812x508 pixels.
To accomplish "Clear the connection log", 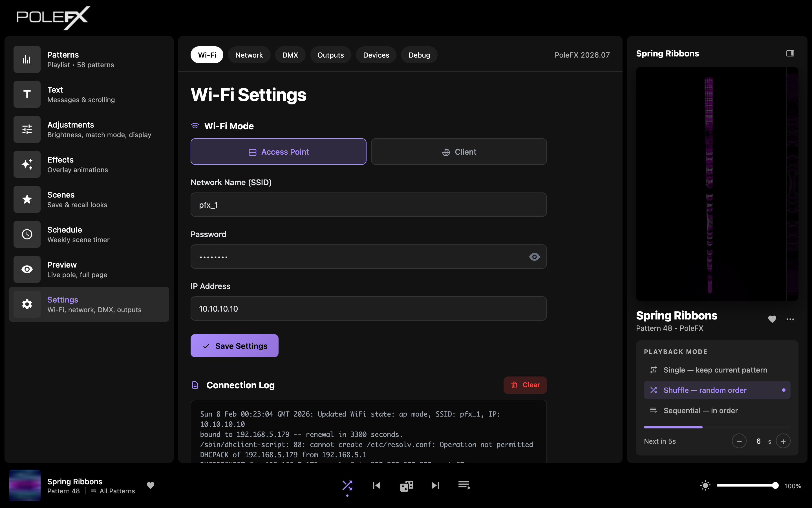I will 525,385.
